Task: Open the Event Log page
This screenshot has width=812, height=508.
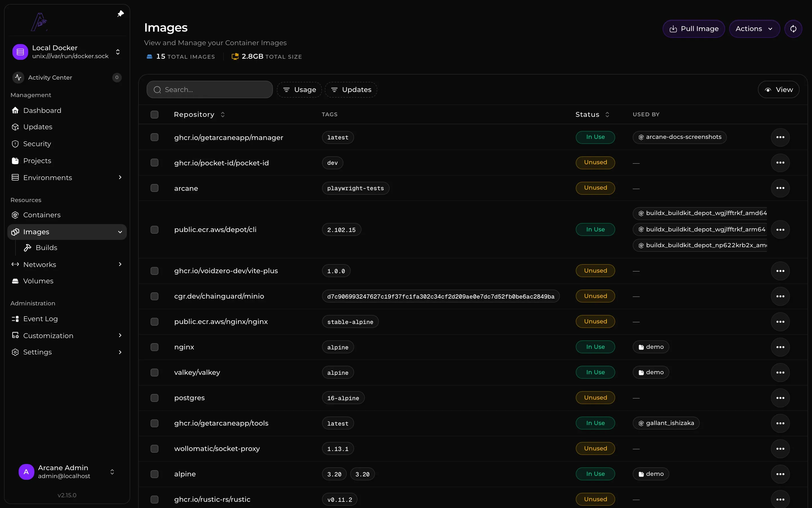Action: 40,319
